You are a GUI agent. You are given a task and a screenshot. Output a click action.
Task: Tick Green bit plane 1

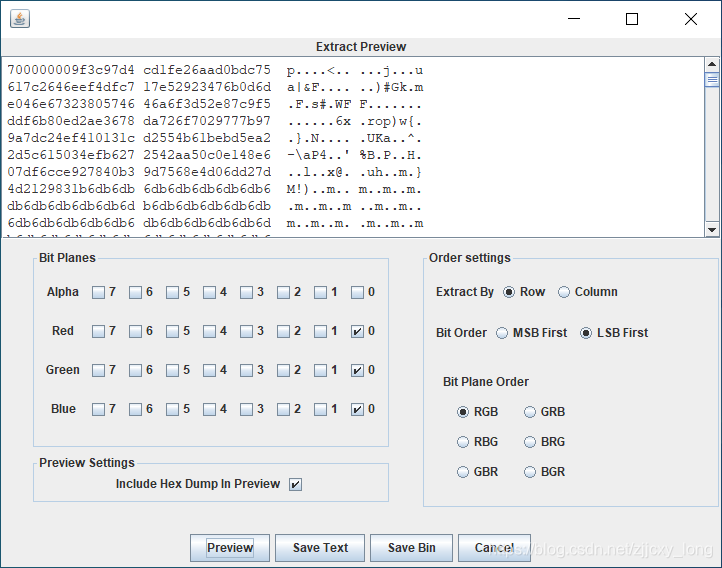click(x=320, y=370)
